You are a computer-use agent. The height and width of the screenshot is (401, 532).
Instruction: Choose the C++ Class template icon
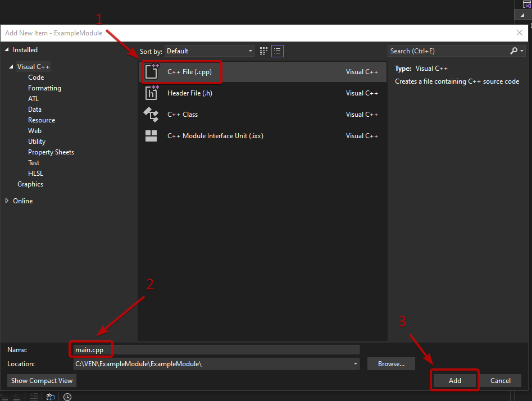point(152,115)
